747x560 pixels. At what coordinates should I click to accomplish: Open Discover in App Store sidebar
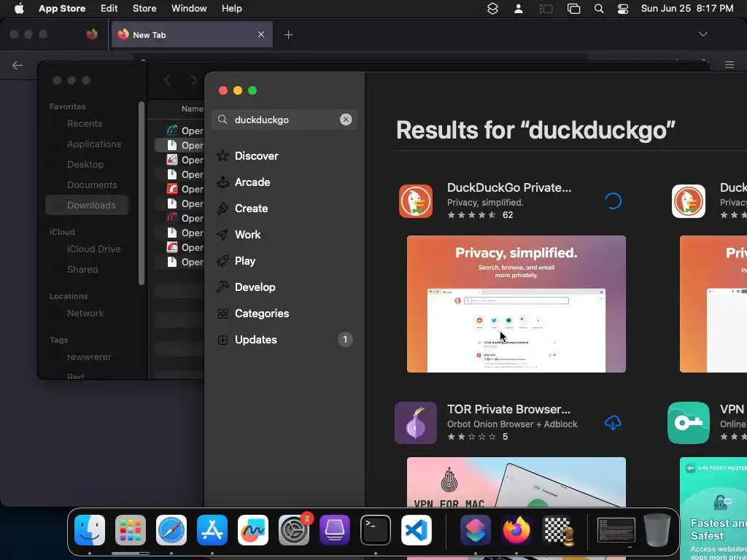[x=285, y=156]
